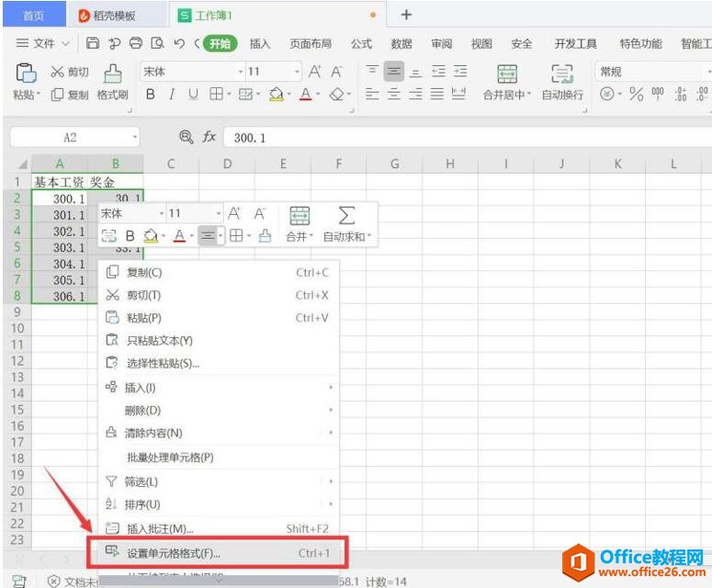Cut selection using ribbon 剪切 button
This screenshot has width=712, height=588.
pyautogui.click(x=69, y=72)
